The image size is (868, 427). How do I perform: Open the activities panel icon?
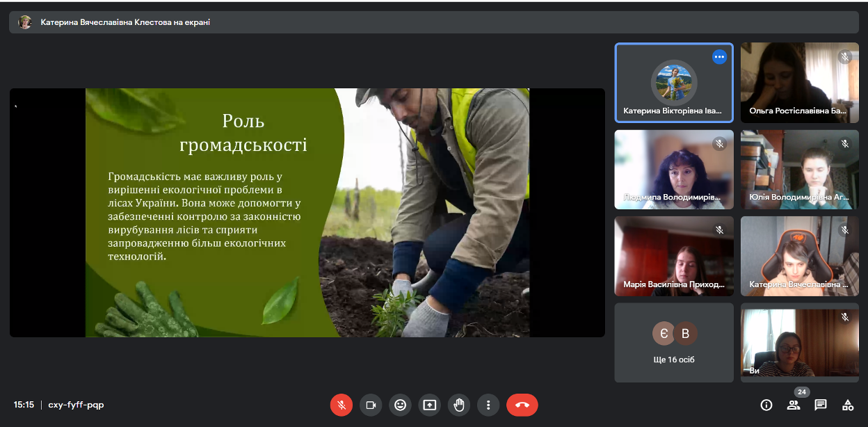(848, 405)
